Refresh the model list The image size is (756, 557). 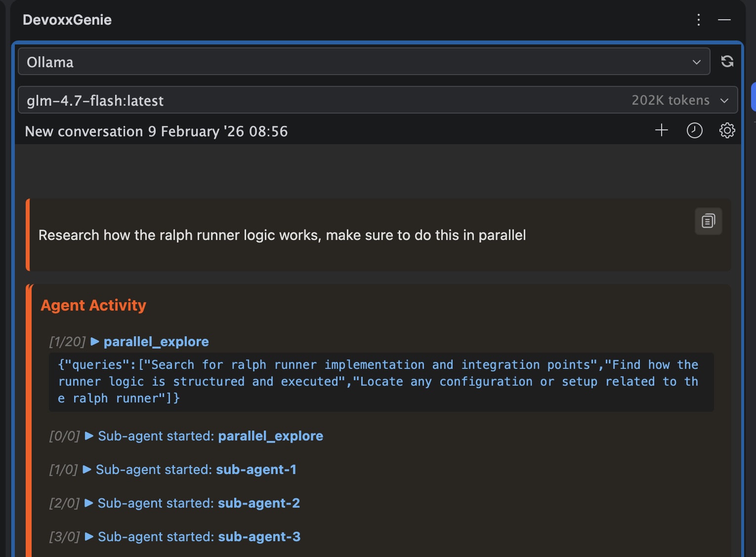(x=727, y=61)
